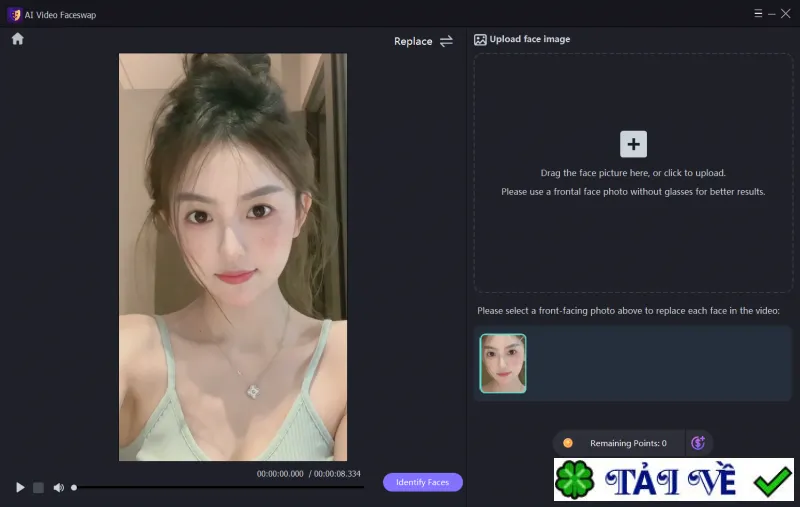The width and height of the screenshot is (800, 507).
Task: Click the Upload face image picture icon
Action: 480,39
